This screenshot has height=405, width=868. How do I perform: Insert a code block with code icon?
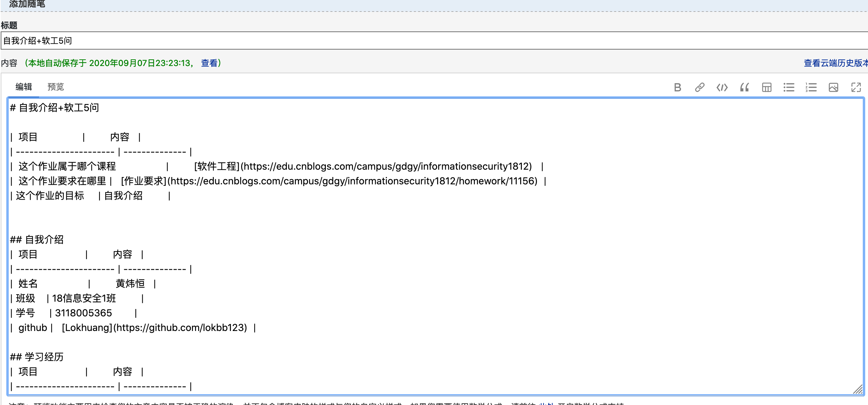[722, 87]
